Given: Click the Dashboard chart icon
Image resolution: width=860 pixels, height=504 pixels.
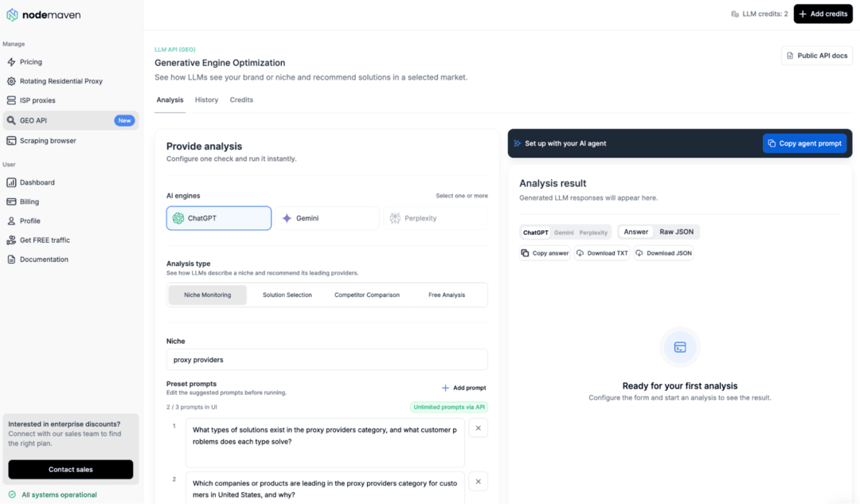Looking at the screenshot, I should (11, 182).
